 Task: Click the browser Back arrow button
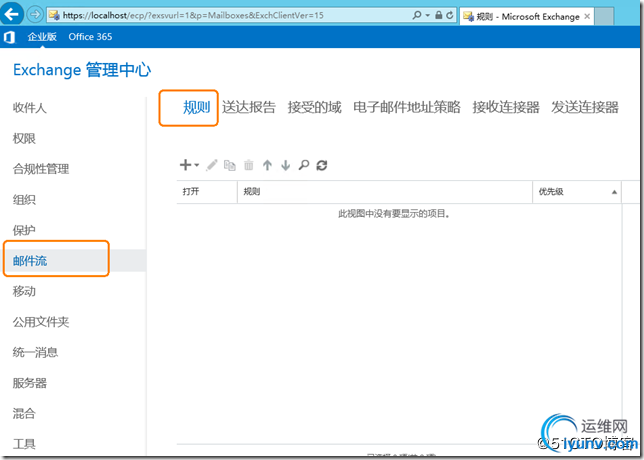point(12,15)
